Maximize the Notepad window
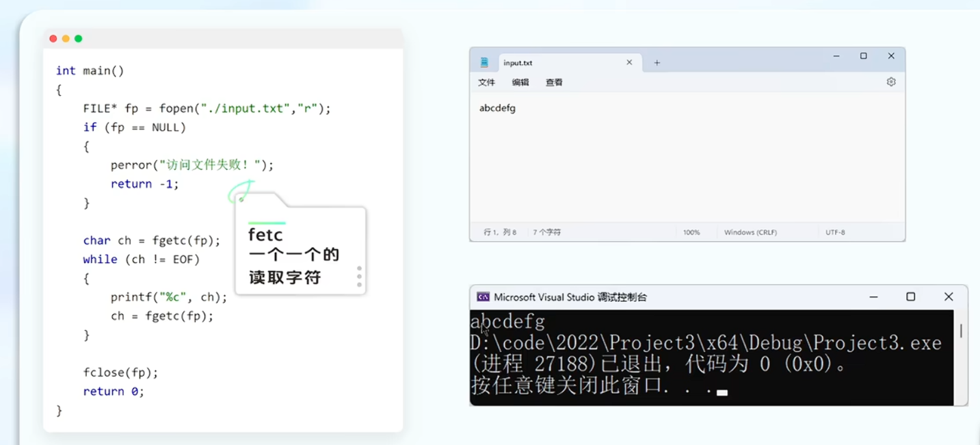Screen dimensions: 980x445 (863, 56)
